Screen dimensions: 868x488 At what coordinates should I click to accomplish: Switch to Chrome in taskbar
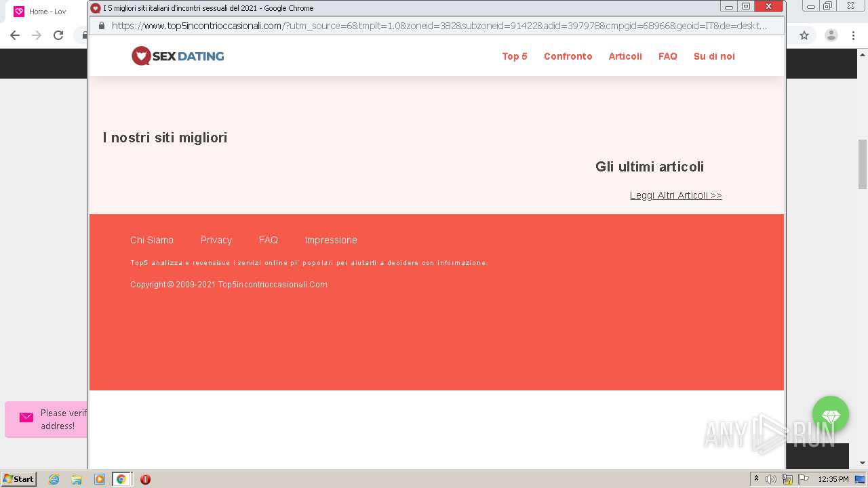[121, 479]
